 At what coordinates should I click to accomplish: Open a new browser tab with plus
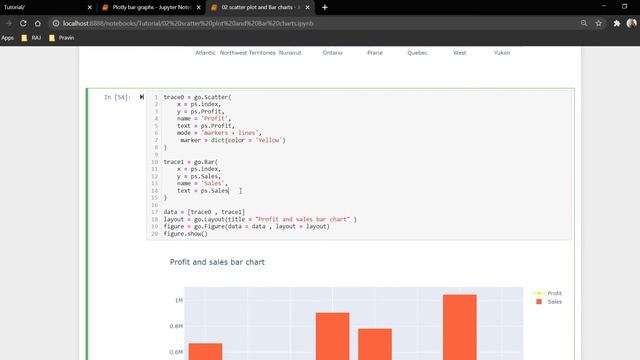pos(324,7)
